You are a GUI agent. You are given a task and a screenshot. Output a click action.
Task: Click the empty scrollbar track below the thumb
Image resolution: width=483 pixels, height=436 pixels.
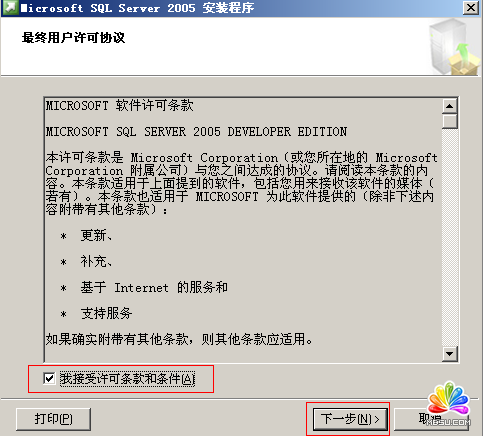[x=449, y=237]
